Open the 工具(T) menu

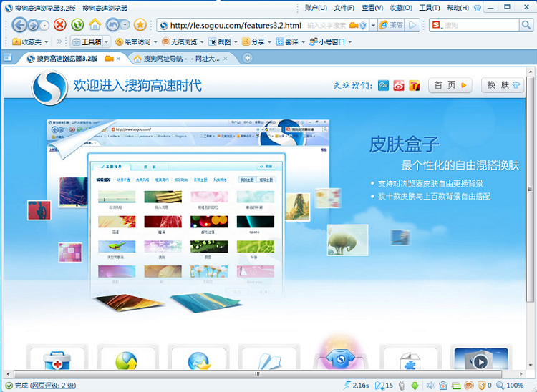click(430, 8)
